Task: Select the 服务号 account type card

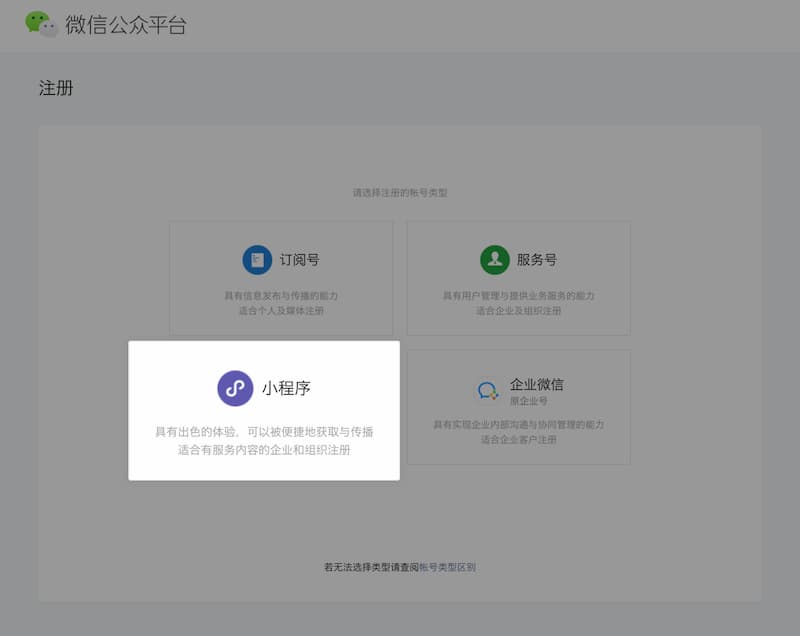Action: pos(518,277)
